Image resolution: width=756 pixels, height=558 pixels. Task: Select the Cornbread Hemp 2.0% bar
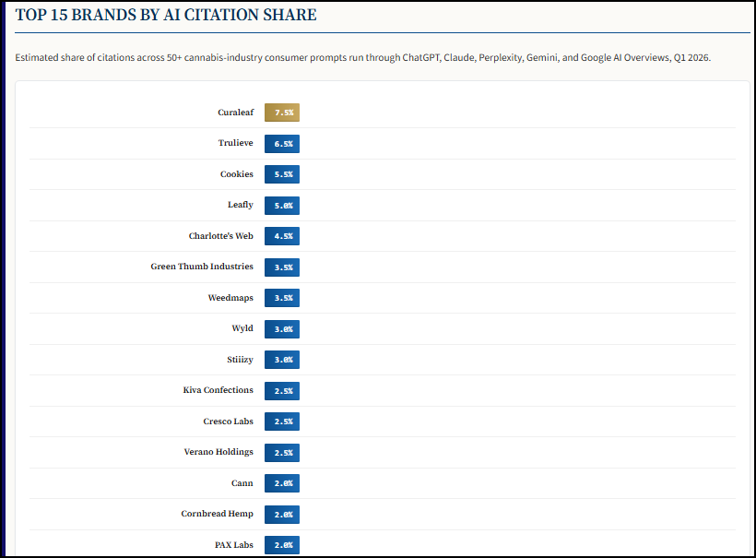(x=282, y=514)
